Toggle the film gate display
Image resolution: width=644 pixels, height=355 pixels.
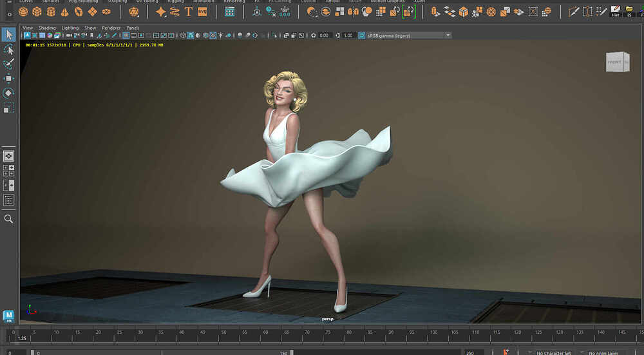point(133,35)
